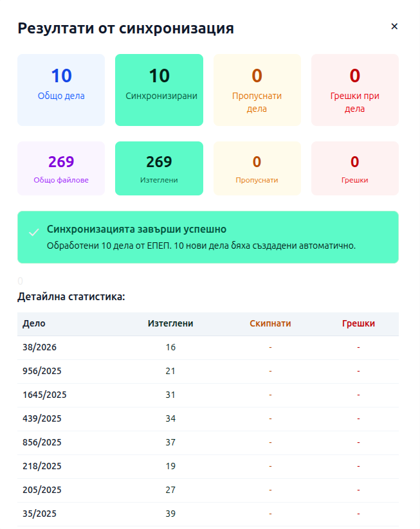420x529 pixels.
Task: Close the synchronization results dialog
Action: (394, 26)
